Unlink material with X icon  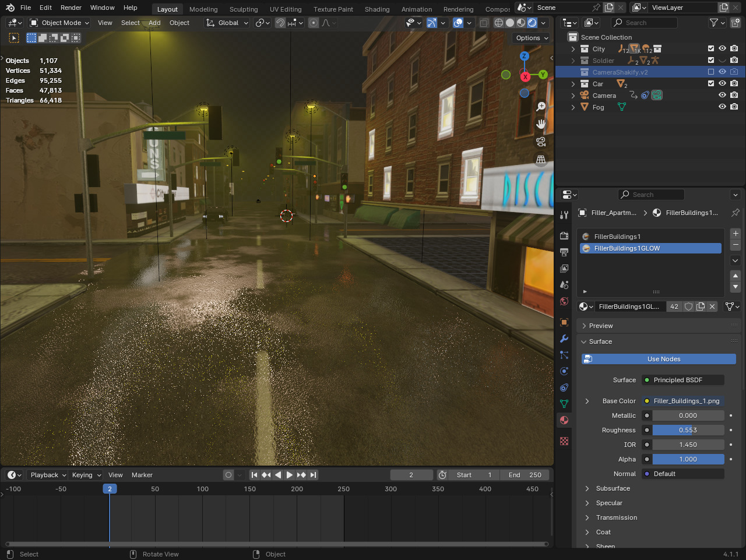[x=712, y=307]
